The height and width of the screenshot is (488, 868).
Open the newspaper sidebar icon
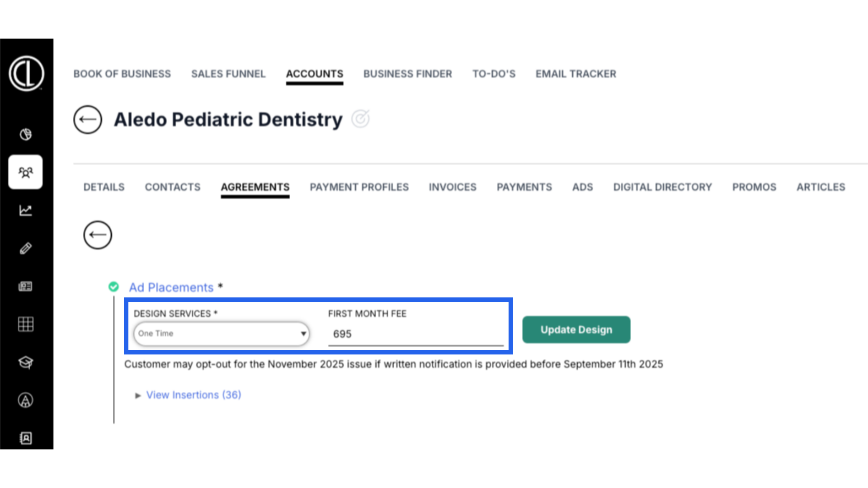(26, 286)
